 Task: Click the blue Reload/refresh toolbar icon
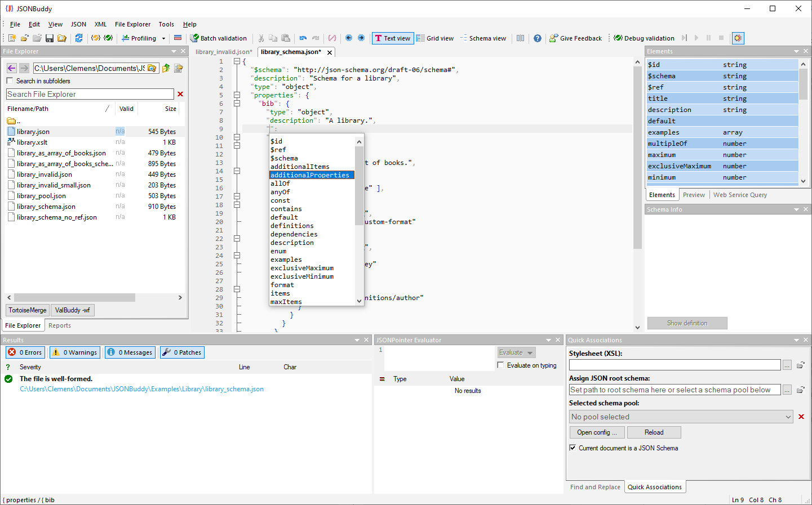click(79, 38)
